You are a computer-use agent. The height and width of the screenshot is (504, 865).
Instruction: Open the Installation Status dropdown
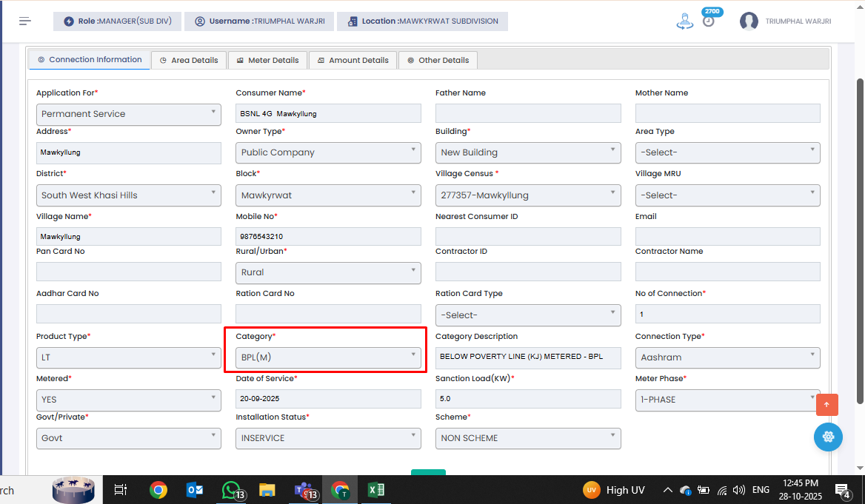pos(328,438)
